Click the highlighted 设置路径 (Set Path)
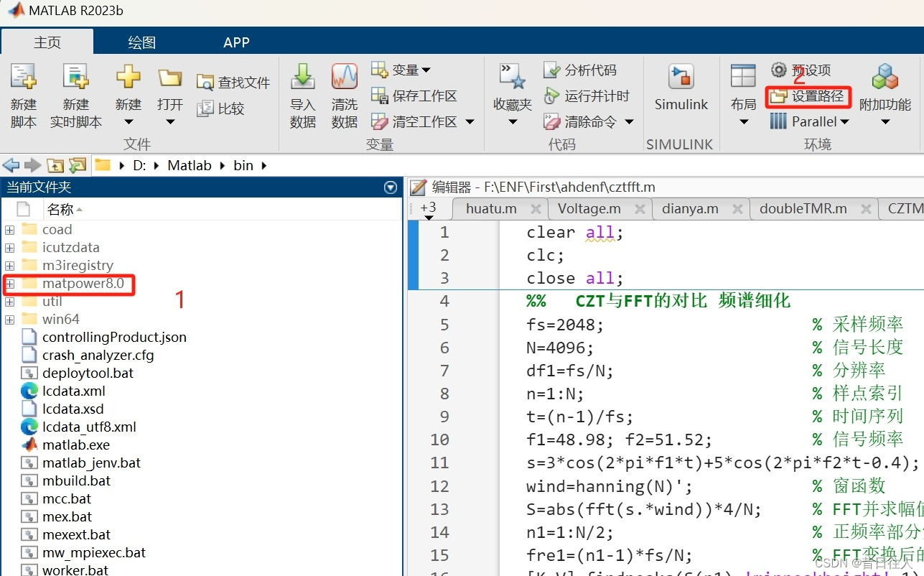This screenshot has width=924, height=576. tap(808, 96)
